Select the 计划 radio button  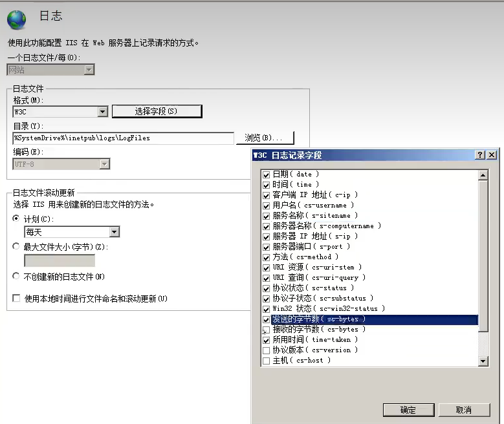coord(16,218)
